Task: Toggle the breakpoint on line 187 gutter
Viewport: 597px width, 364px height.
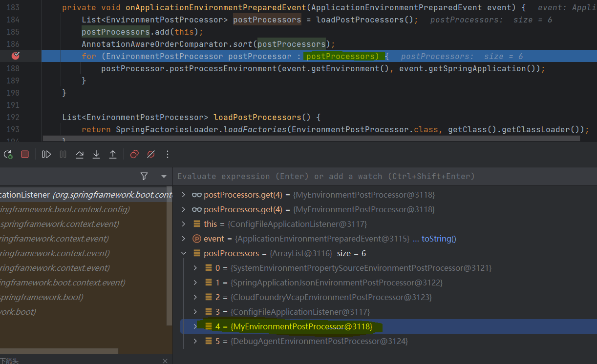Action: click(x=15, y=56)
